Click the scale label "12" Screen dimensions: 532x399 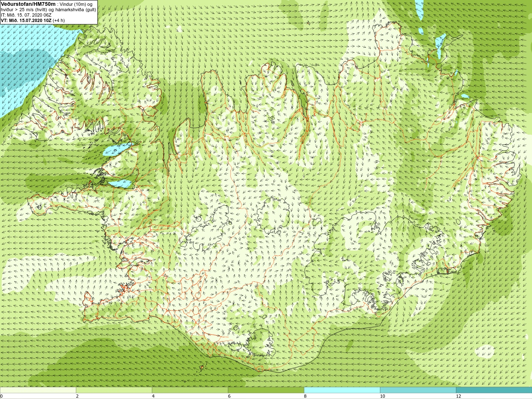coord(458,396)
